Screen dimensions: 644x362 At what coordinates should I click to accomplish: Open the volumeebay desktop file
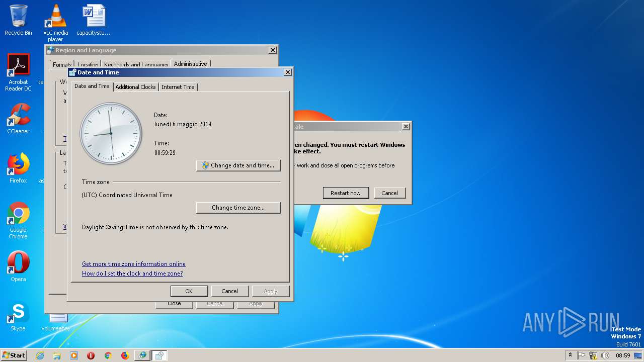coord(56,322)
